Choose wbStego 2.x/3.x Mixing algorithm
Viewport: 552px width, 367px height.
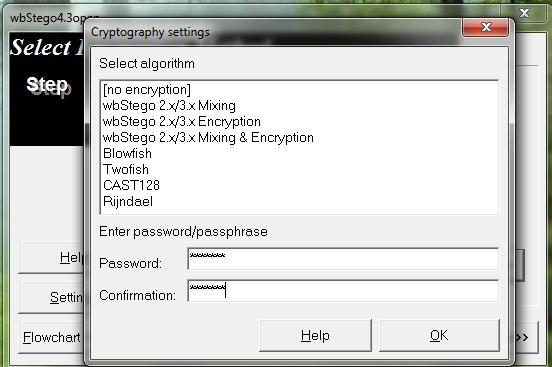click(169, 106)
